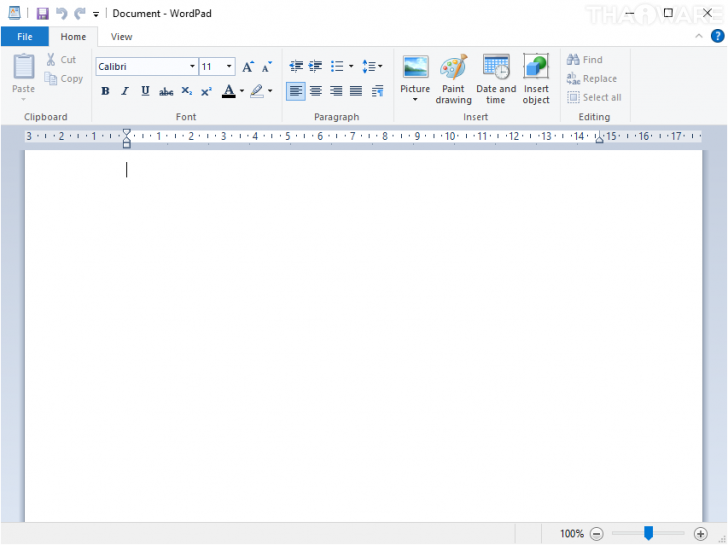This screenshot has width=728, height=545.
Task: Click Copy in Clipboard group
Action: (64, 78)
